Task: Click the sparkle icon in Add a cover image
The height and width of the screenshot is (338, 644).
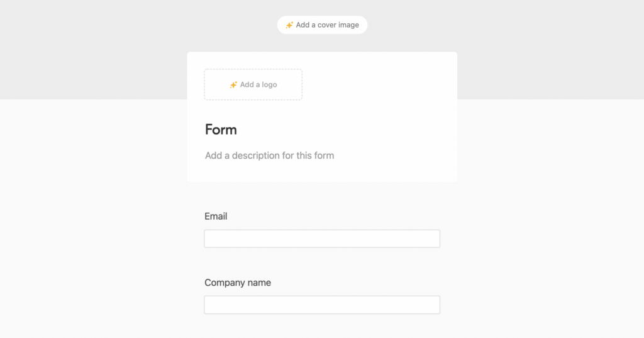Action: point(289,25)
